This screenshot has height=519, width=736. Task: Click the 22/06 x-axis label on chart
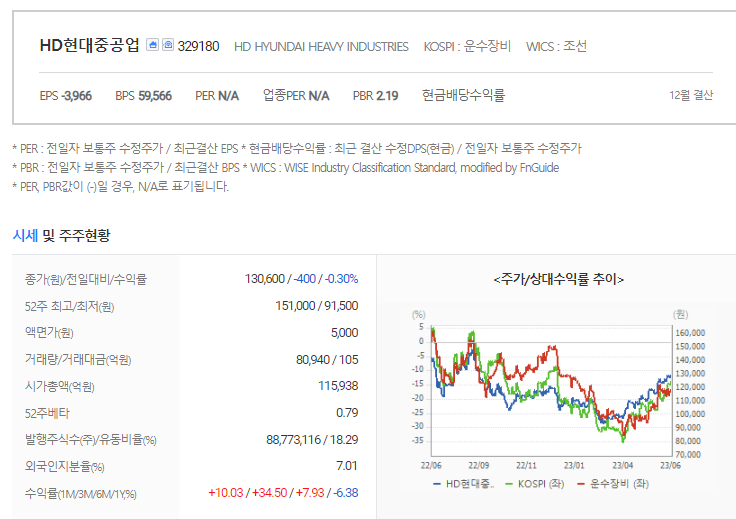tap(431, 466)
